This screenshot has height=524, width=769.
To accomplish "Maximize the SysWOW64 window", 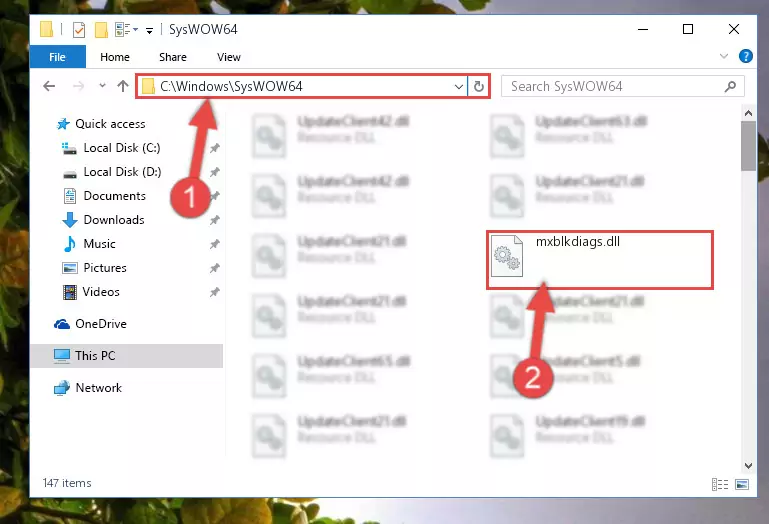I will coord(688,29).
